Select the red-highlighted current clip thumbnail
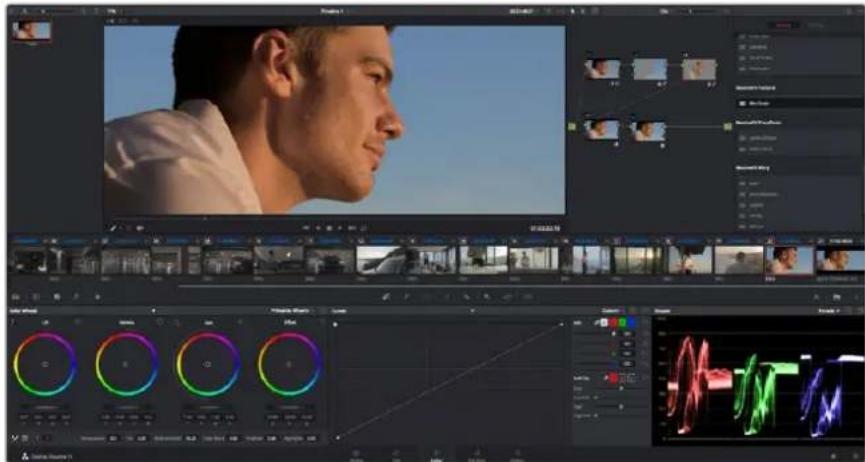Image resolution: width=865 pixels, height=462 pixels. point(789,260)
